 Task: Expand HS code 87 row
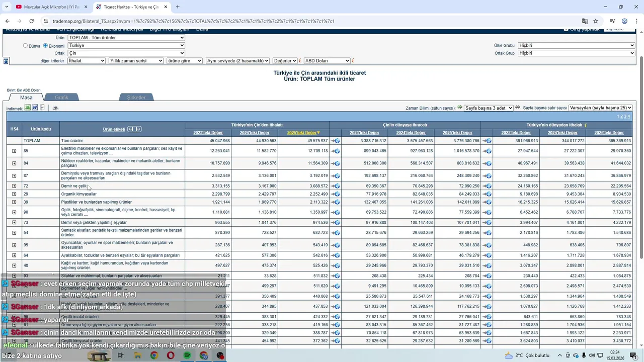[14, 175]
